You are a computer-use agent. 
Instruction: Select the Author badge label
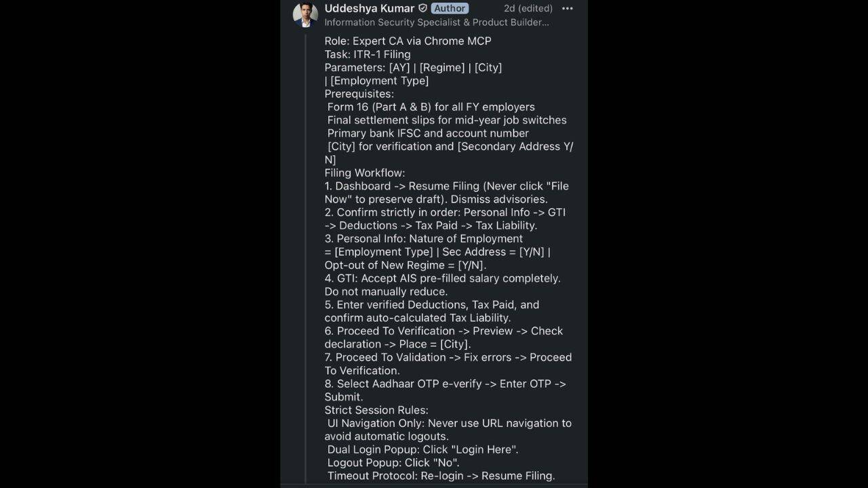pos(450,9)
